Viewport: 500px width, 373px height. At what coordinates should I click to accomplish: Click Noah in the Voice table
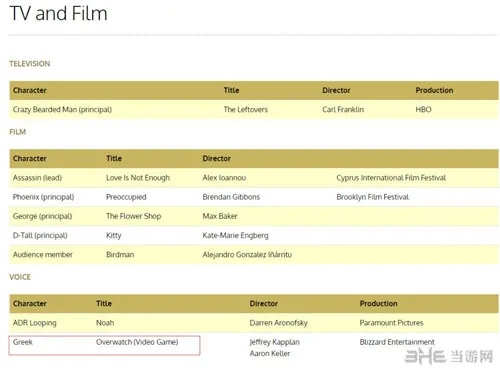click(105, 323)
